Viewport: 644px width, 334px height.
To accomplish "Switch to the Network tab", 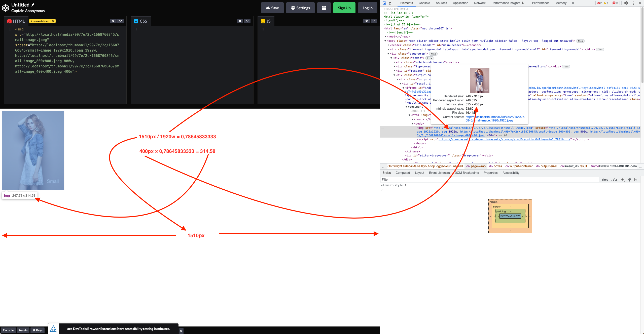I will tap(480, 3).
